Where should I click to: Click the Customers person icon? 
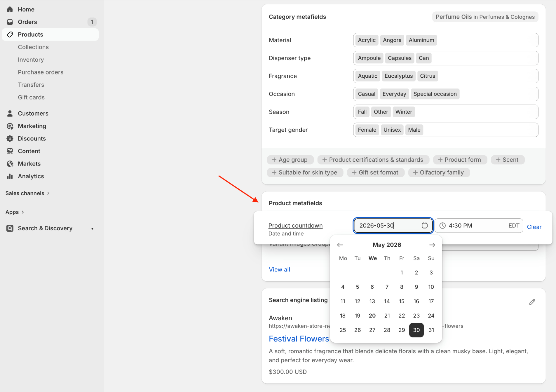click(x=10, y=113)
